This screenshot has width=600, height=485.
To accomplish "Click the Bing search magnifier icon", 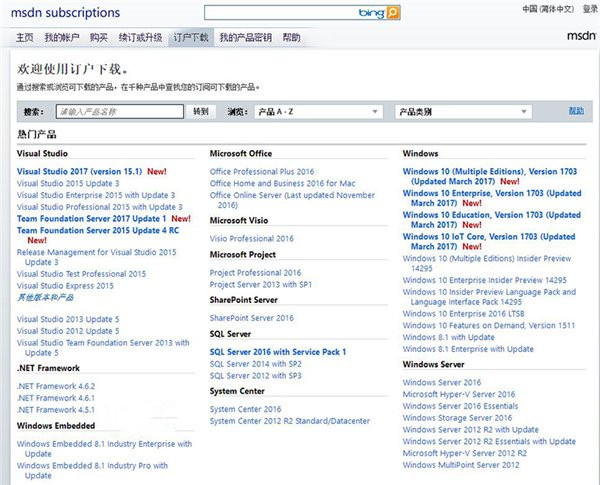I will [394, 13].
